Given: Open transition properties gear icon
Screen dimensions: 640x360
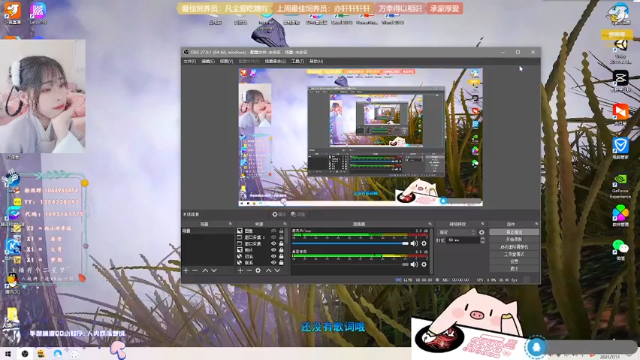Looking at the screenshot, I should (482, 232).
